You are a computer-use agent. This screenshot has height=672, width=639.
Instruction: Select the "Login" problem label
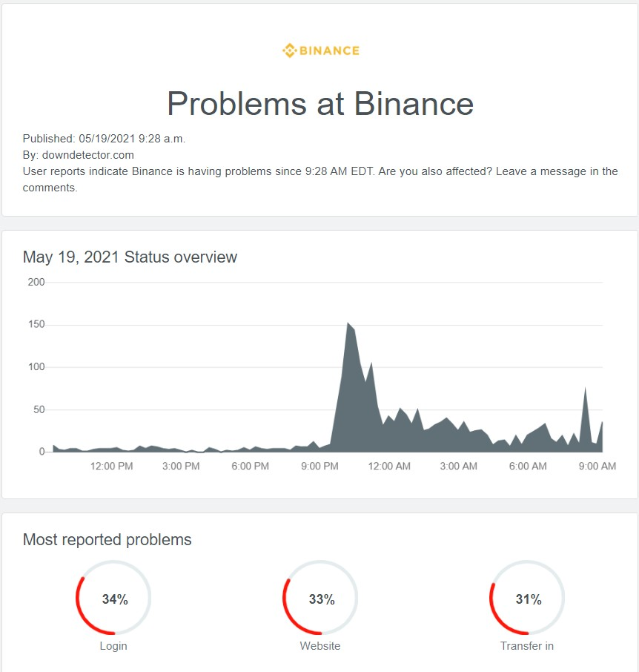[x=113, y=646]
